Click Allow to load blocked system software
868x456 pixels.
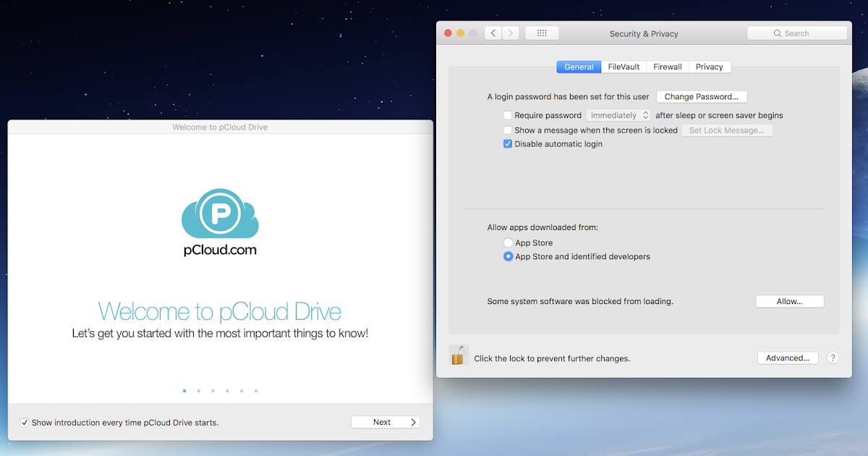(x=790, y=301)
